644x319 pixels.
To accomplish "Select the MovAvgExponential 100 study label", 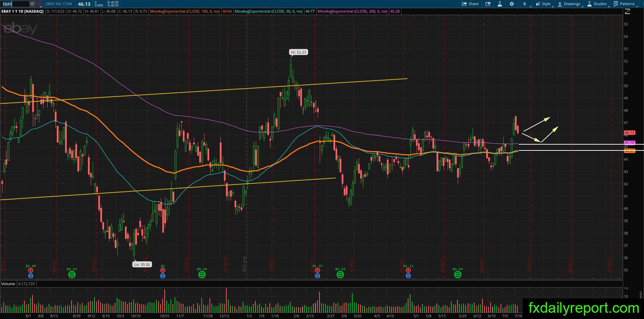I will (x=186, y=11).
